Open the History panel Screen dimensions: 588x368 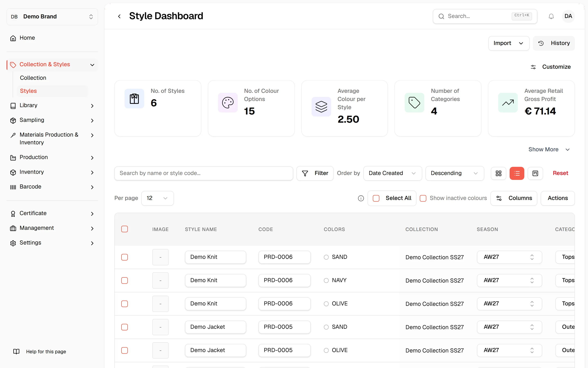554,43
